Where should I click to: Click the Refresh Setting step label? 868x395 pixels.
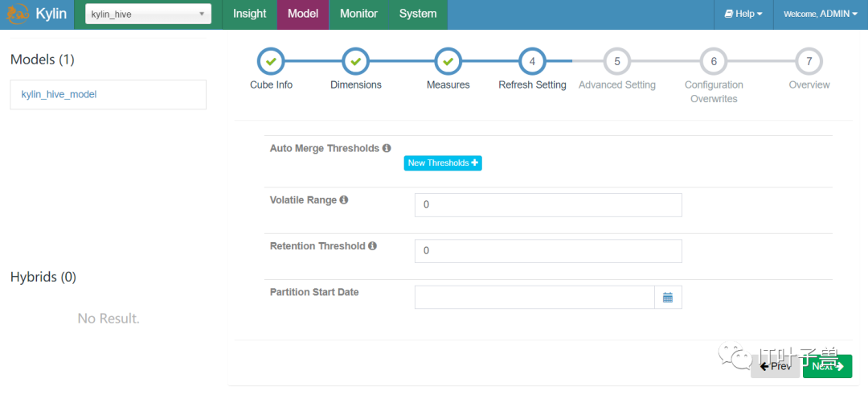tap(533, 85)
